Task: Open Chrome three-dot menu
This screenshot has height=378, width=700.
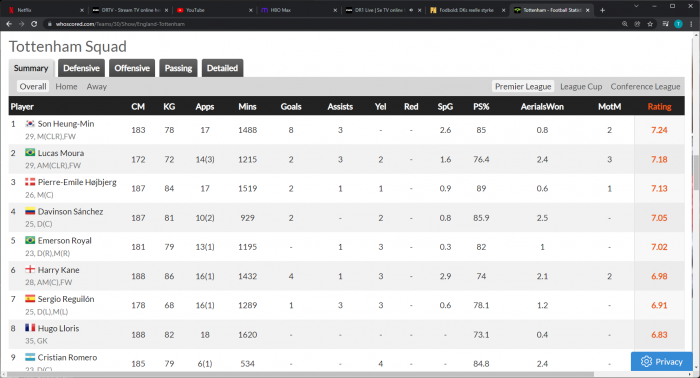Action: [x=691, y=24]
